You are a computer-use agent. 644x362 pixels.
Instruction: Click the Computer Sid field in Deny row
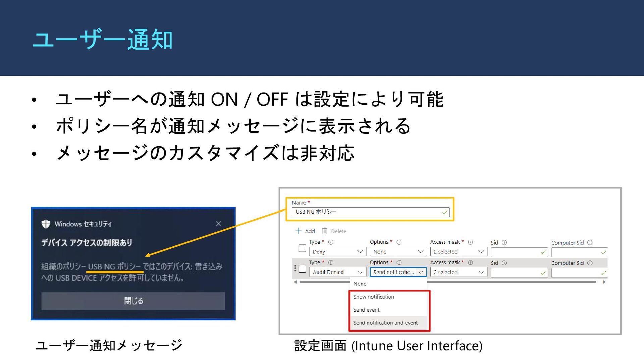coord(580,252)
